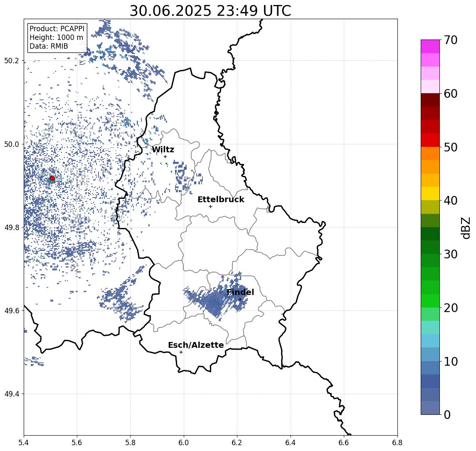Pick the dark green swatch just above 30 dBZ
This screenshot has width=476, height=451.
point(430,247)
